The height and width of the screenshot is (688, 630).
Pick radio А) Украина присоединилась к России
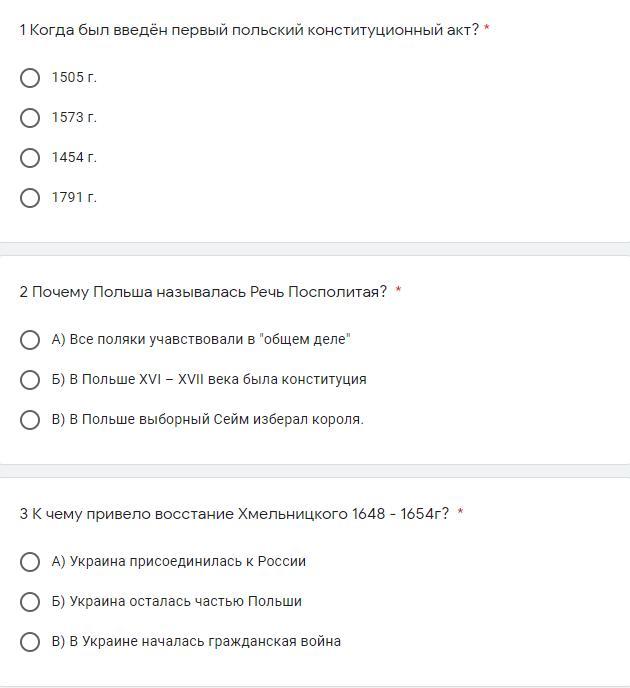(30, 562)
